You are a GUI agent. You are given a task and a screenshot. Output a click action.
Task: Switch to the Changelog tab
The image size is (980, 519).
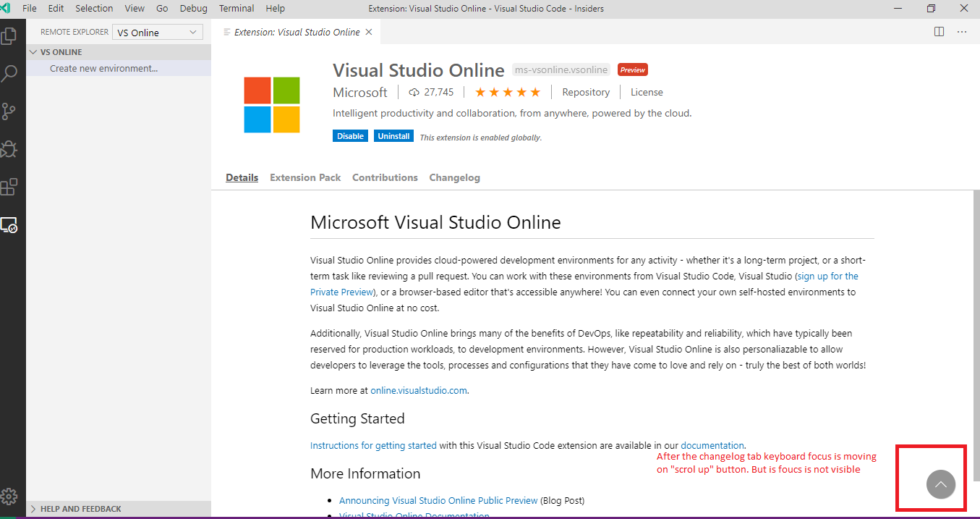[454, 177]
